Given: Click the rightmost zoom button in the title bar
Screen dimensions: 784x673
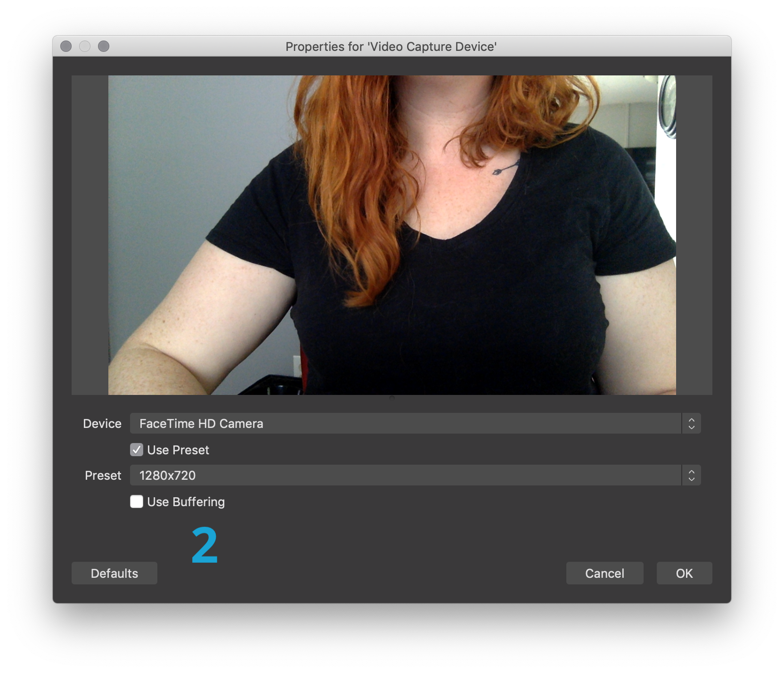Looking at the screenshot, I should (104, 46).
